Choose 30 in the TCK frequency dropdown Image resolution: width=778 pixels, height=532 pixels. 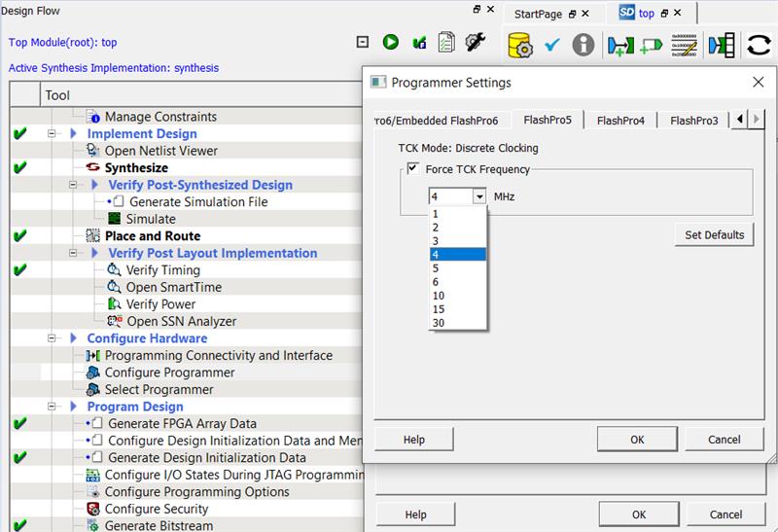[x=439, y=322]
